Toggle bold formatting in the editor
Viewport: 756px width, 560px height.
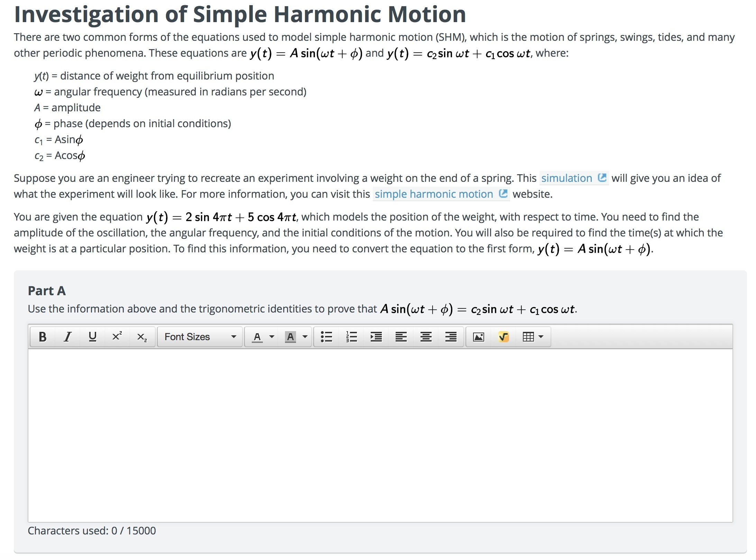coord(43,337)
